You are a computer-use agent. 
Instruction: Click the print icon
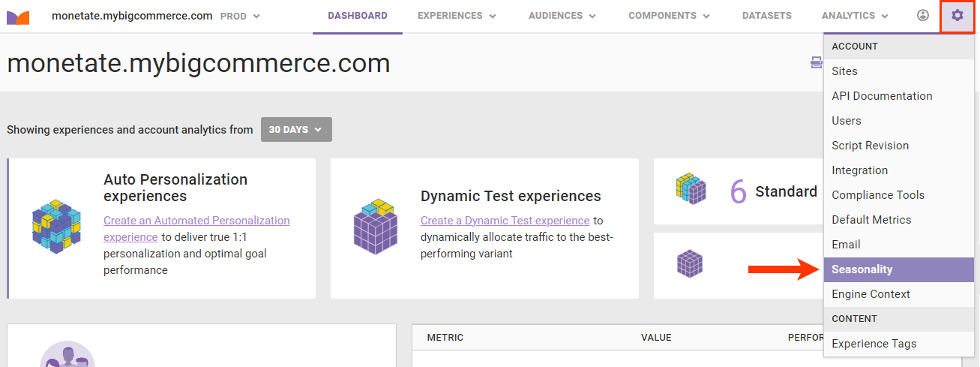816,63
